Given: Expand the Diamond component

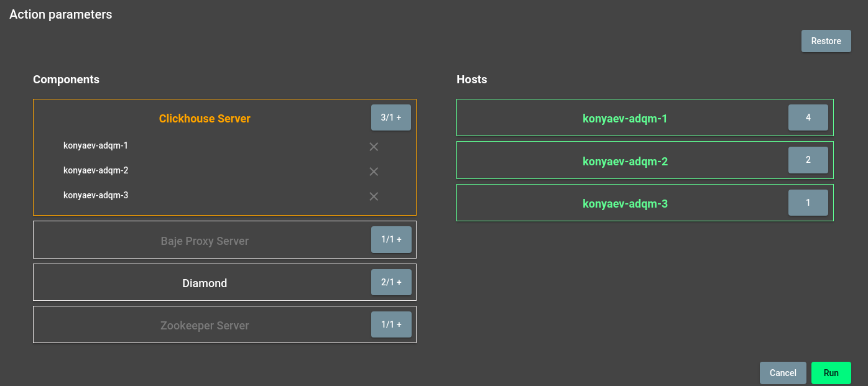Looking at the screenshot, I should pyautogui.click(x=205, y=283).
